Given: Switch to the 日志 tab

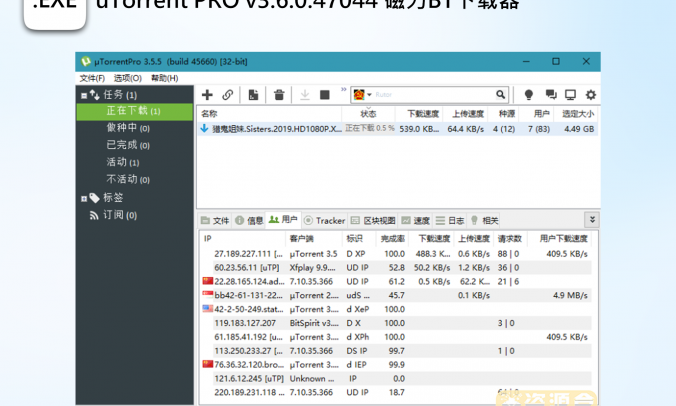Looking at the screenshot, I should coord(450,221).
